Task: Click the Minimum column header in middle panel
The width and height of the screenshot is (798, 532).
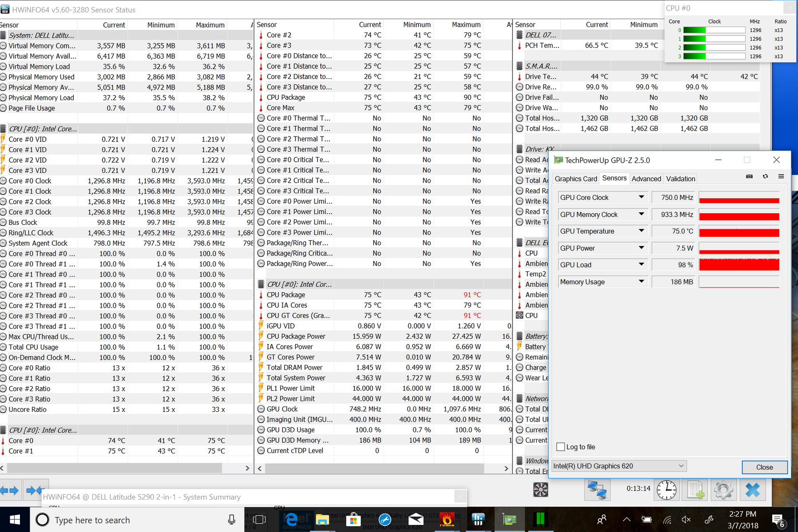Action: pos(417,25)
